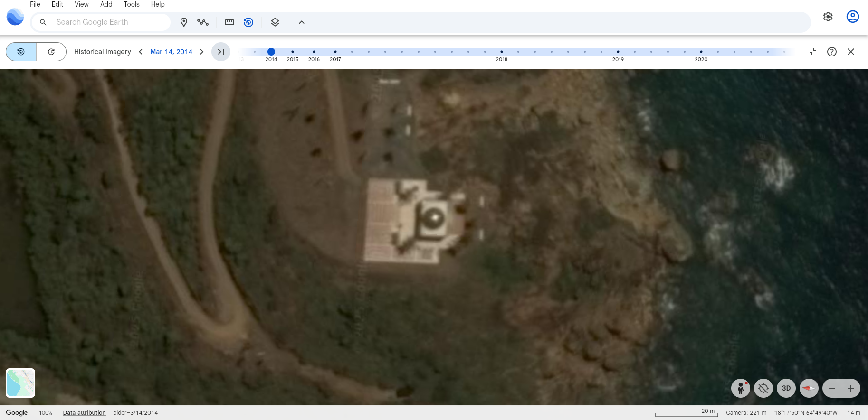Activate Street View pegman icon
Screen dimensions: 868x420
click(x=741, y=388)
